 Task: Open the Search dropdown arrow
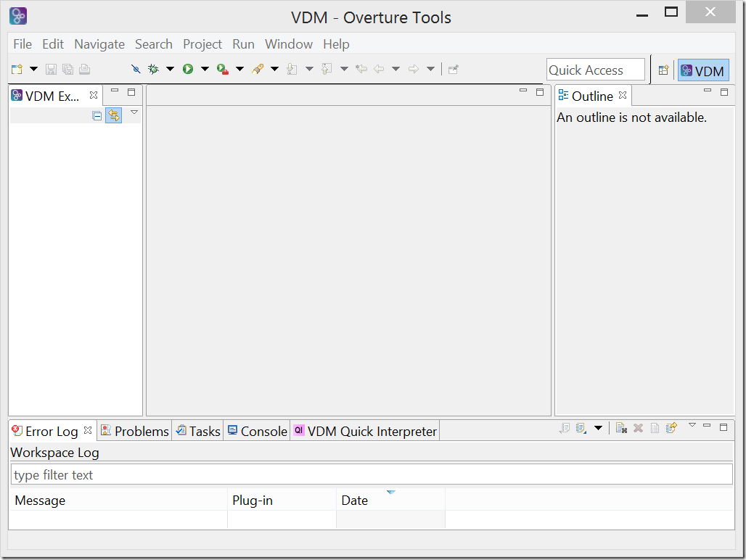click(274, 70)
